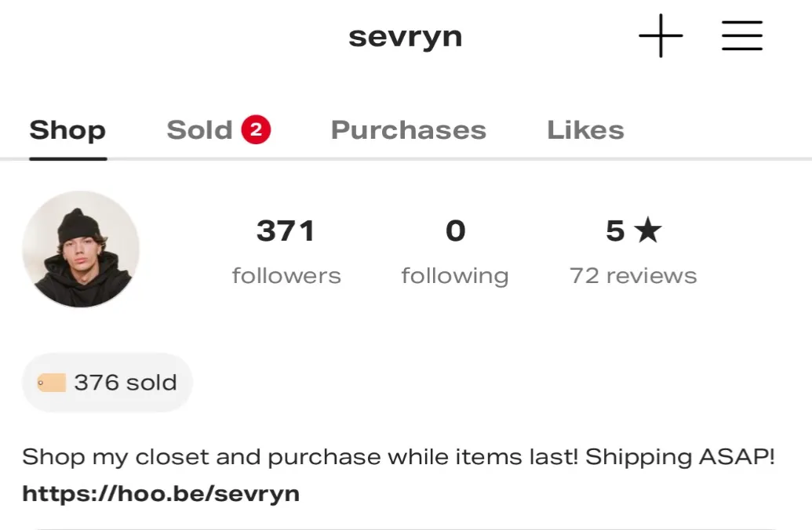The height and width of the screenshot is (530, 812).
Task: Open the hoo.be/sevryn link
Action: tap(161, 493)
